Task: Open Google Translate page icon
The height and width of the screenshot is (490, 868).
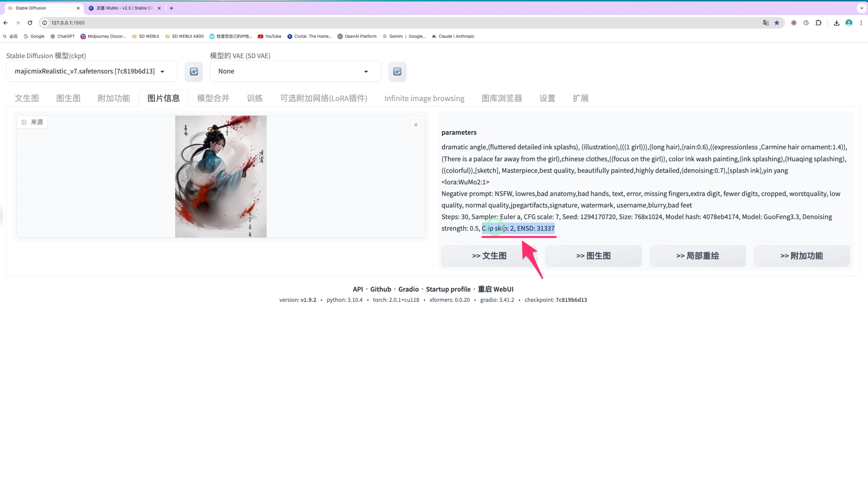Action: click(x=766, y=22)
